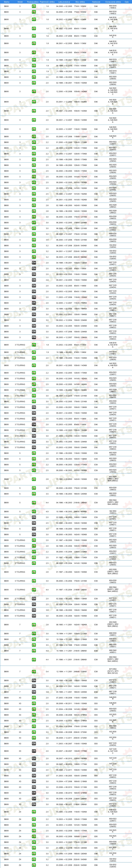The image size is (132, 868).
Task: Select the '09.1998 -> 02.2005' production years cell
Action: coord(64,66)
